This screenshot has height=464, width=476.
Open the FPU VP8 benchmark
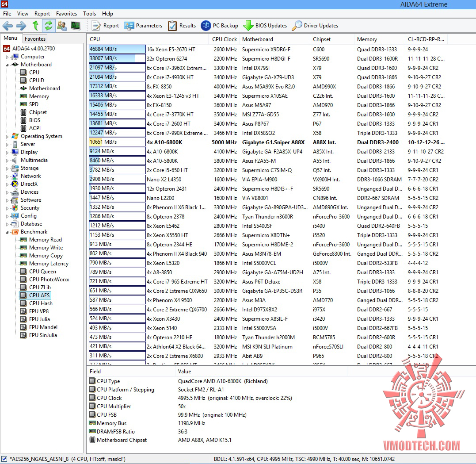pos(39,311)
